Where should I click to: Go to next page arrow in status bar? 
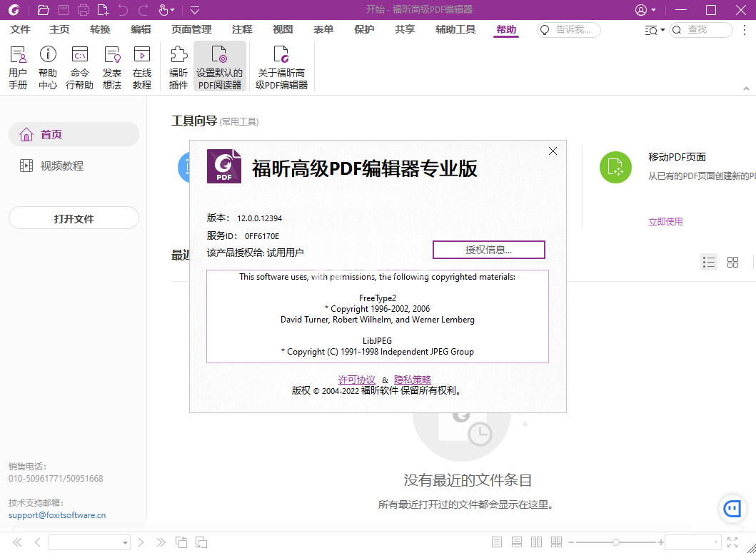(141, 542)
